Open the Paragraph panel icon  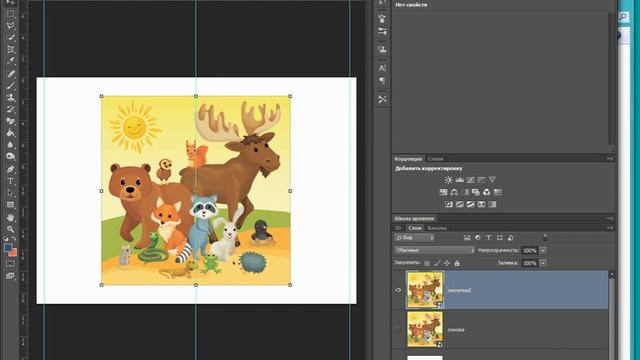click(x=382, y=81)
